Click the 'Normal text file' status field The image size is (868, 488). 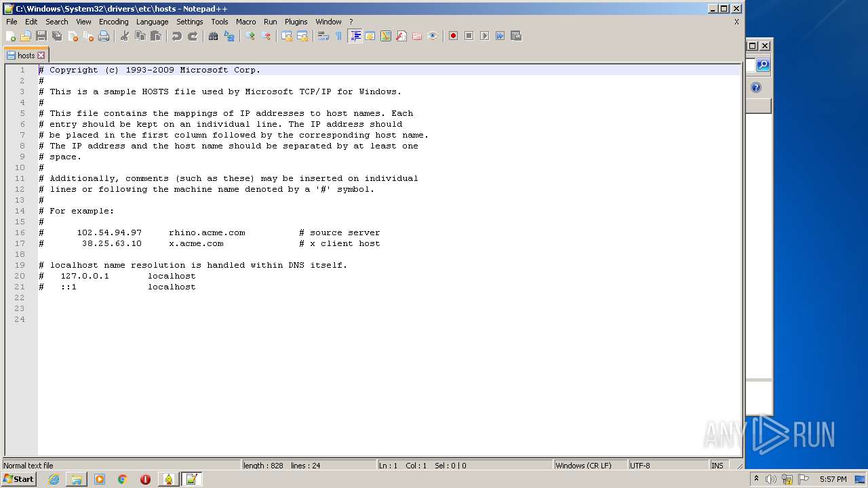coord(122,466)
